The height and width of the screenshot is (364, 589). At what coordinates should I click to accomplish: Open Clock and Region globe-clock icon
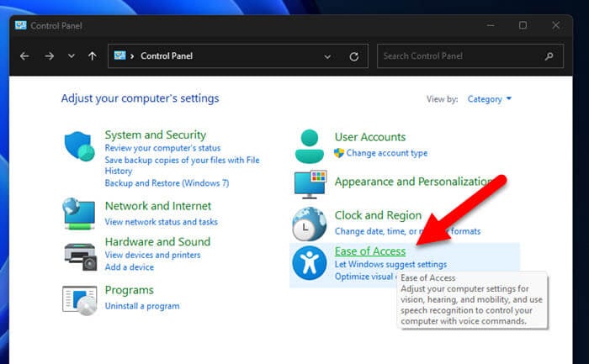309,224
